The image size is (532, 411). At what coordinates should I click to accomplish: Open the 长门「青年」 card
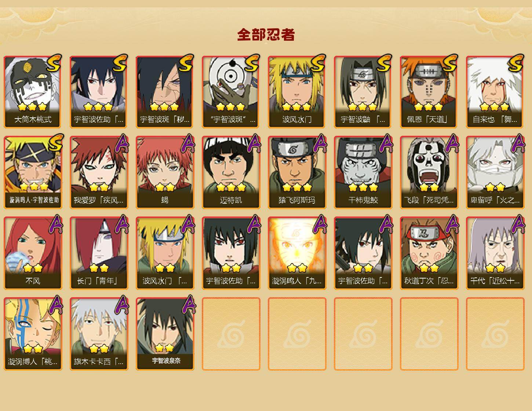tap(99, 253)
